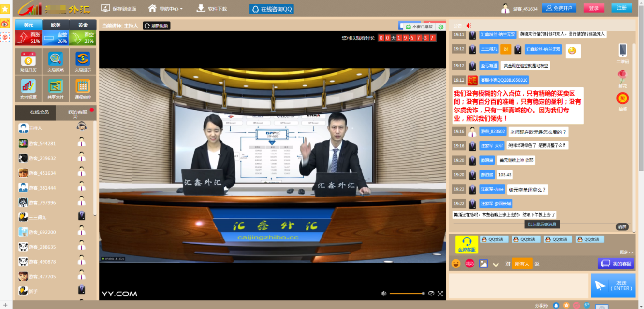The image size is (644, 309).
Task: Click 软件下载 software download
Action: tap(212, 8)
